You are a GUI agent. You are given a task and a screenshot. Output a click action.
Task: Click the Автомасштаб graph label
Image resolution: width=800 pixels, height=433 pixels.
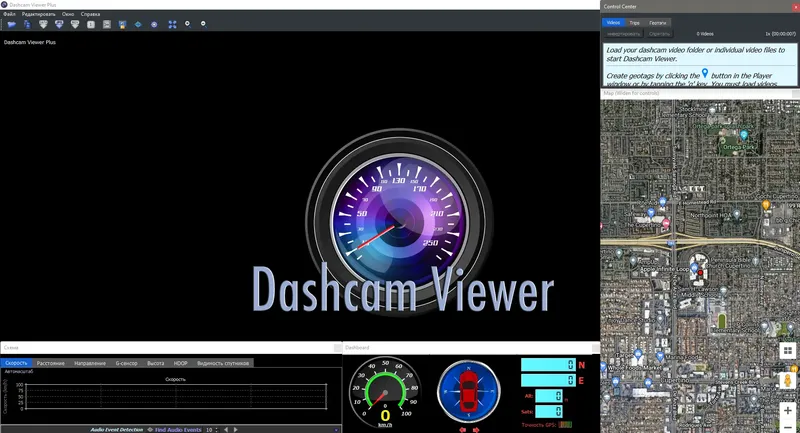19,372
